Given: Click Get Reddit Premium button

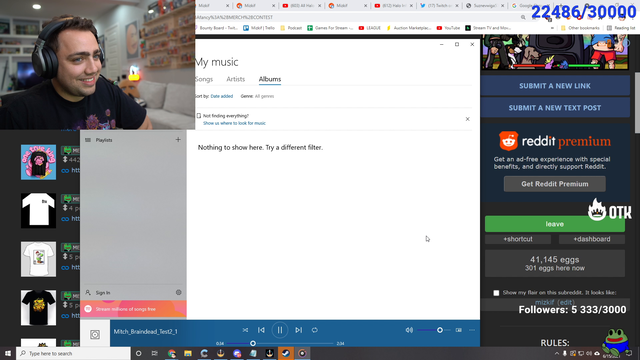Looking at the screenshot, I should (x=555, y=184).
